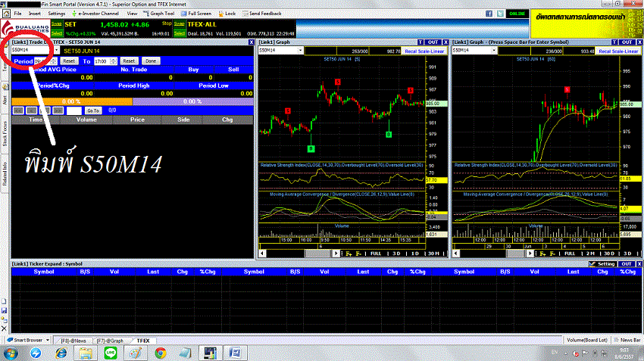Pop OUT the right graph window
Image resolution: width=644 pixels, height=361 pixels.
[627, 42]
